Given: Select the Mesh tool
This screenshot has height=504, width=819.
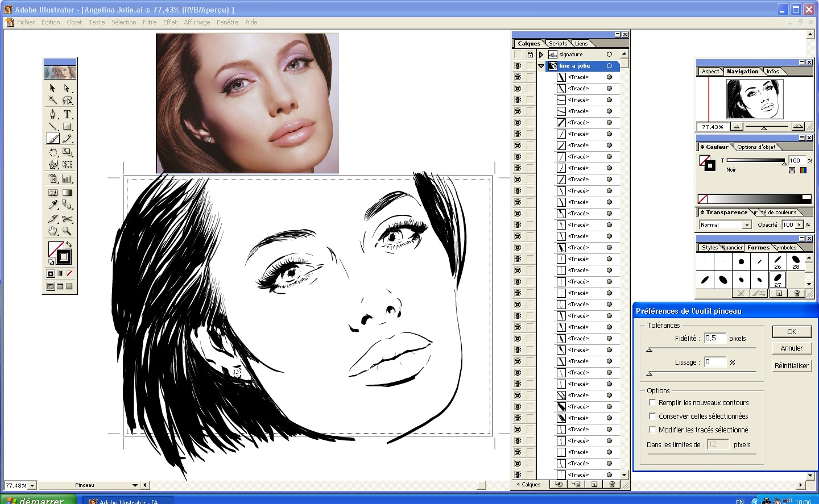Looking at the screenshot, I should (53, 193).
